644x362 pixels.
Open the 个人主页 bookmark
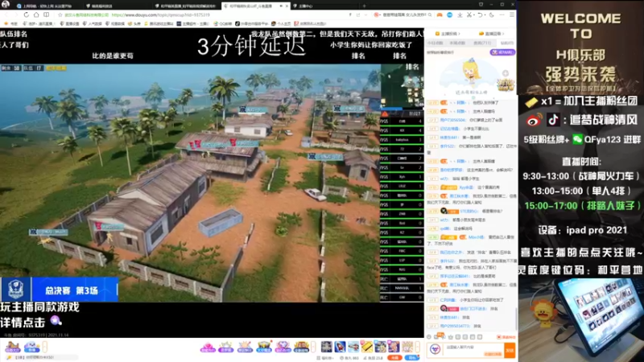281,24
